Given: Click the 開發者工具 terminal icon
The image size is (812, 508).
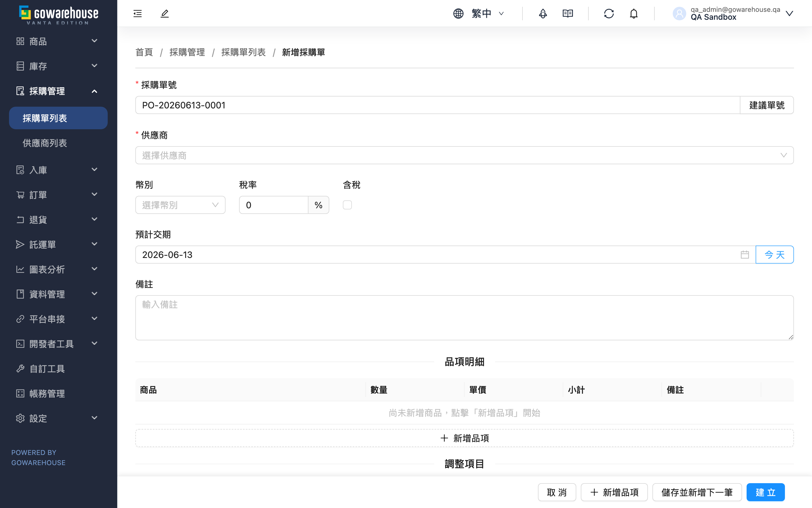Looking at the screenshot, I should 20,344.
